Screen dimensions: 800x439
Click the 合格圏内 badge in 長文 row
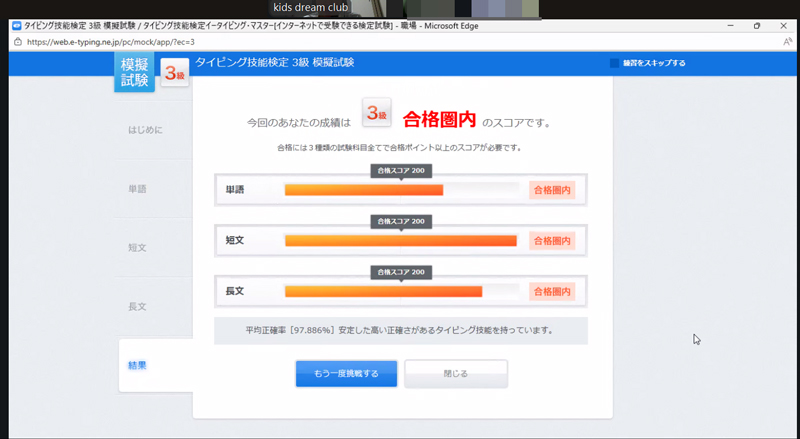tap(552, 291)
